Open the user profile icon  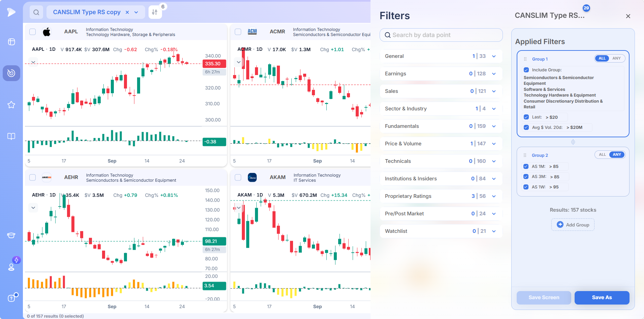click(11, 267)
